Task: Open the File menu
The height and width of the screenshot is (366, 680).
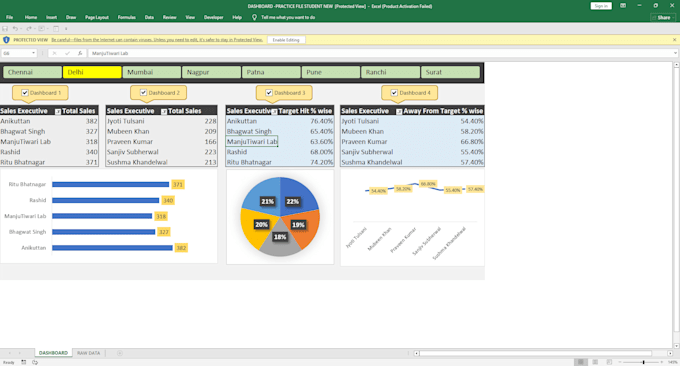Action: pos(10,17)
